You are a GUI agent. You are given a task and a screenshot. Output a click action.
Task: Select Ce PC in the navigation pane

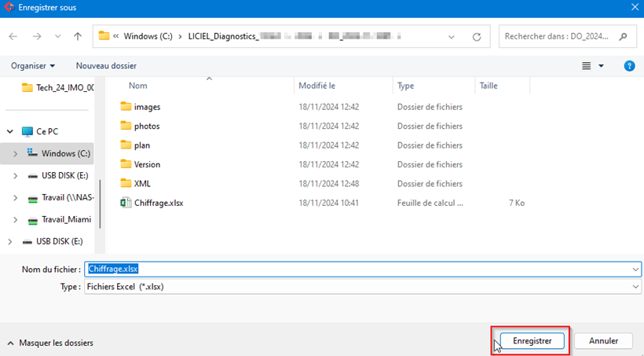click(x=40, y=131)
